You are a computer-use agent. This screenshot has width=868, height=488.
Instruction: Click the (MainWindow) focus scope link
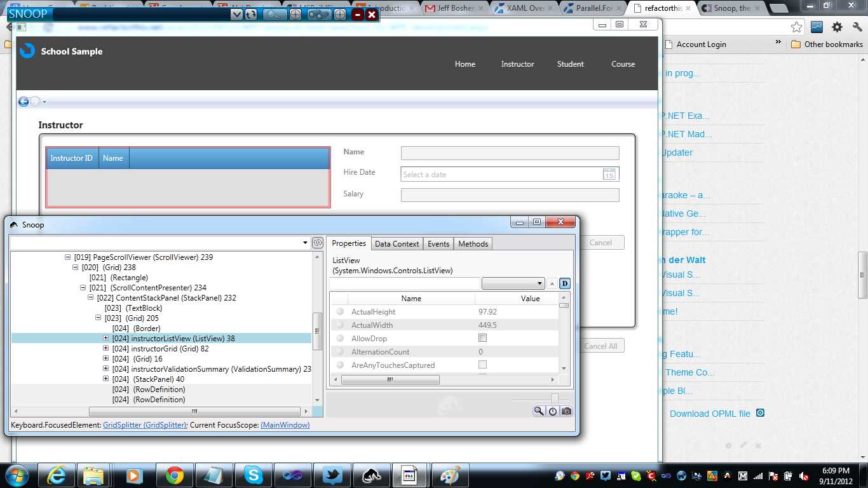[x=285, y=425]
